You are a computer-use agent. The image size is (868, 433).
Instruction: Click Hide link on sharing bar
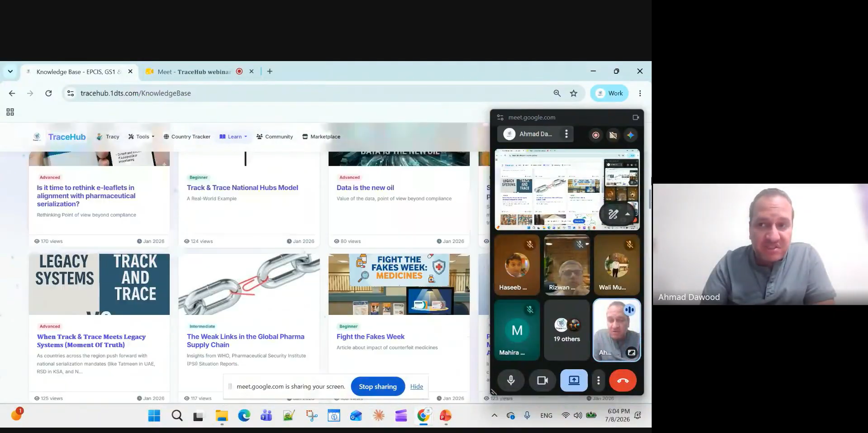coord(416,386)
